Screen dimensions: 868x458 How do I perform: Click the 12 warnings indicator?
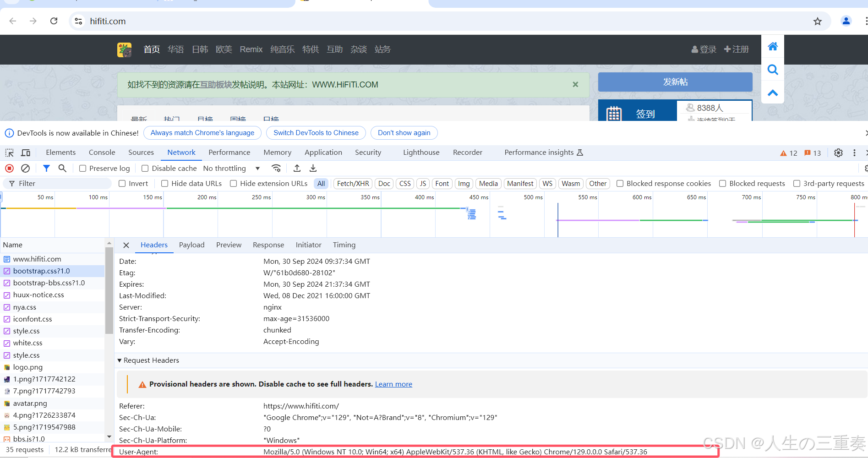coord(789,153)
